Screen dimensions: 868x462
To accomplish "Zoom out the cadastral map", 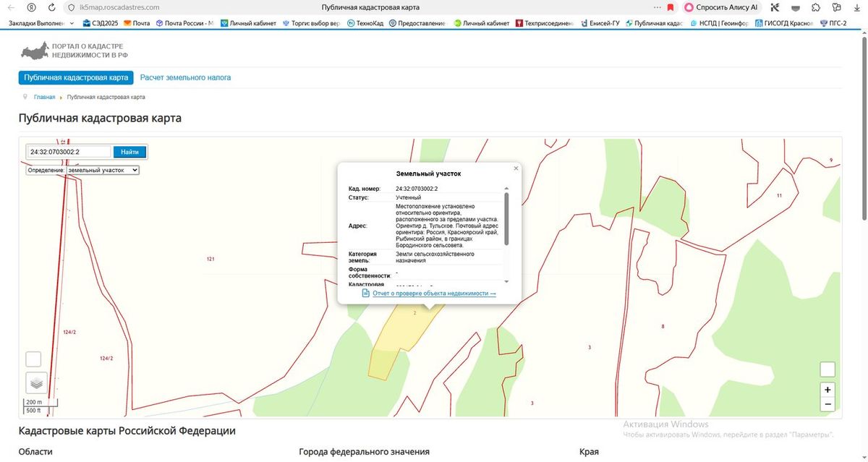I will [827, 404].
